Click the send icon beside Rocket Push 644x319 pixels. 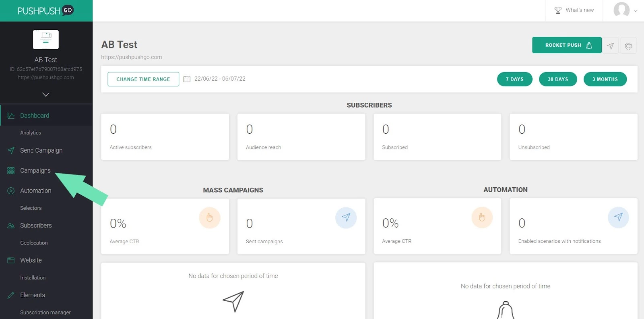tap(611, 46)
